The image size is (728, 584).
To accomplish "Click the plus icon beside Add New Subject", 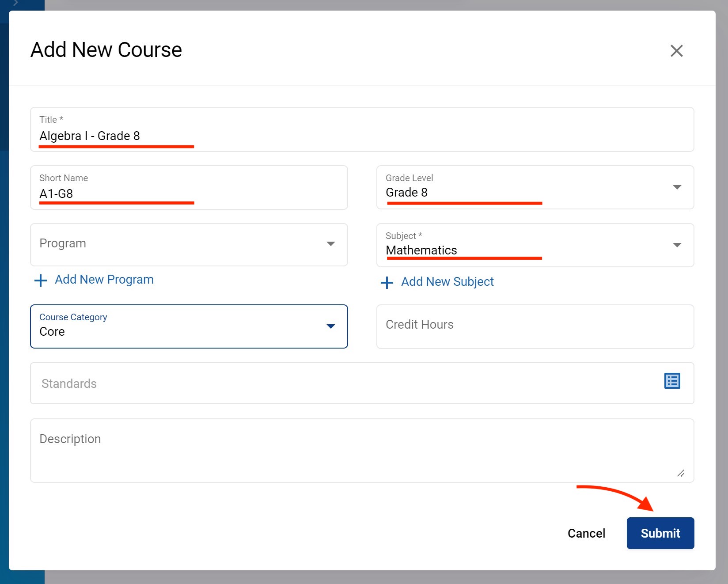I will (387, 283).
